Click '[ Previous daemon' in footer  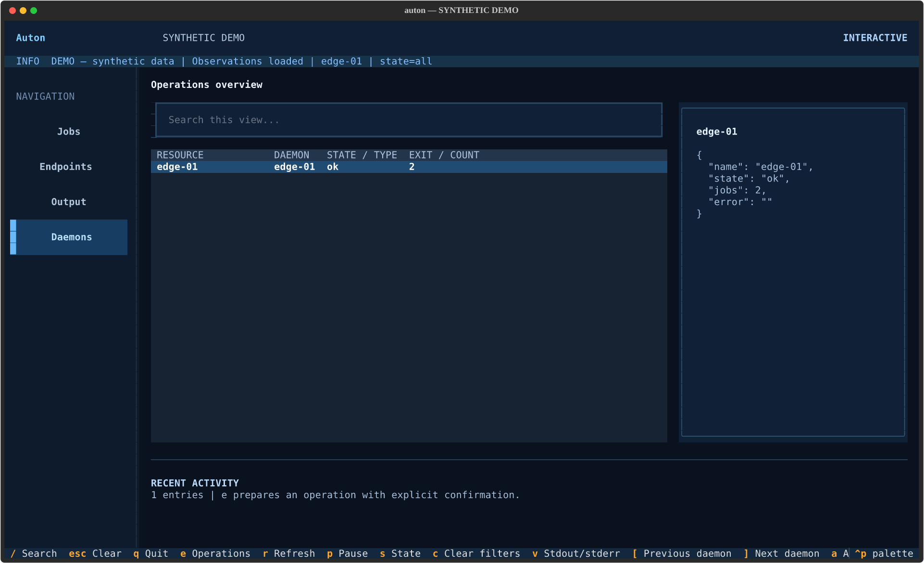[682, 553]
